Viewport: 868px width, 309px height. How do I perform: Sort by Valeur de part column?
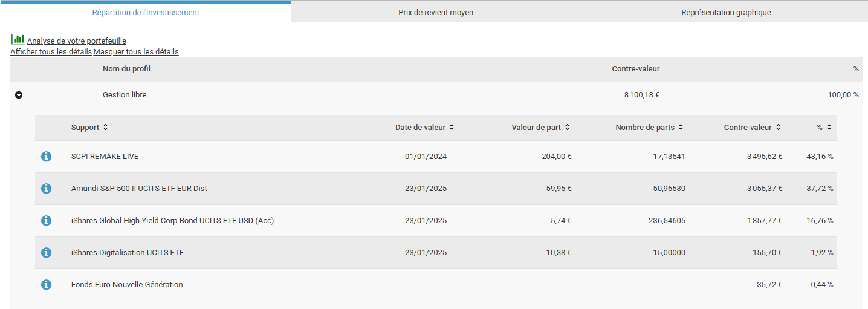point(567,128)
